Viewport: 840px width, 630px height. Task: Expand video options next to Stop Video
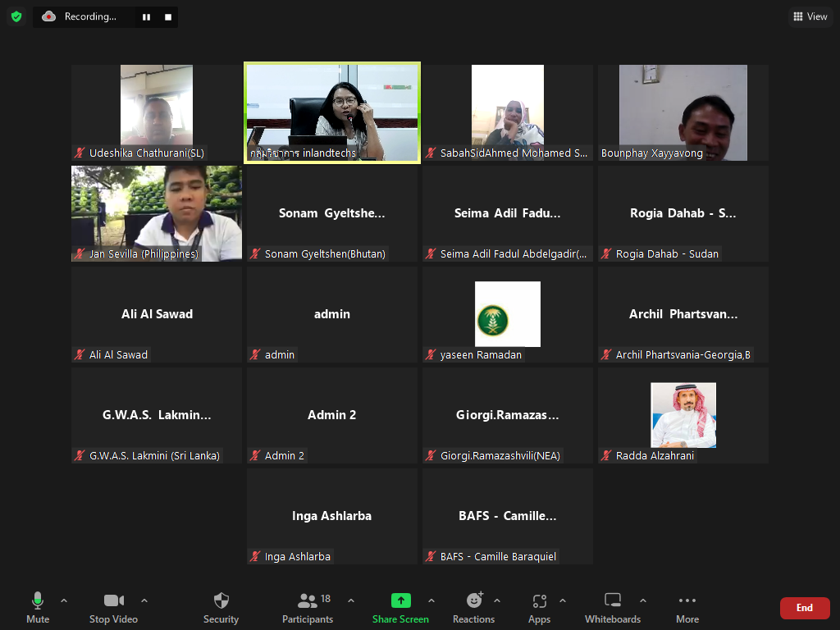coord(144,600)
